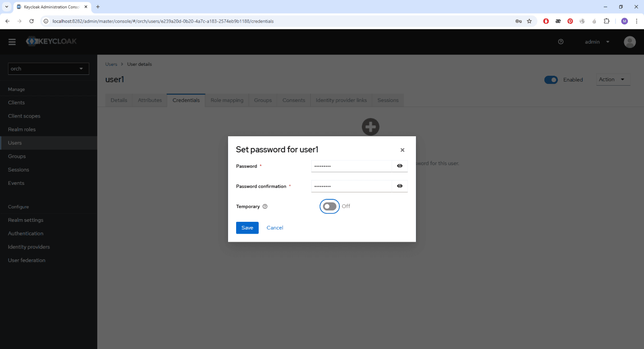Click the browser reload page icon
The height and width of the screenshot is (349, 644).
pos(32,21)
